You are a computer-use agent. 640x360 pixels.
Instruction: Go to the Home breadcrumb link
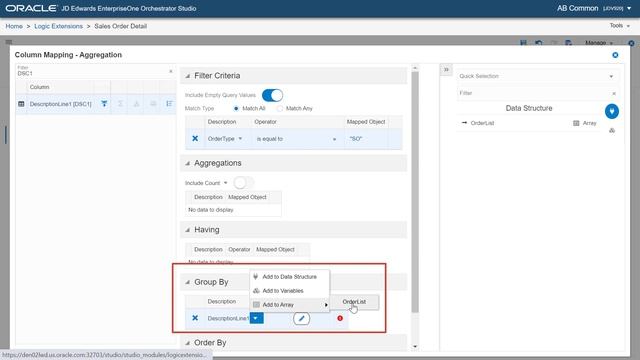[x=14, y=26]
